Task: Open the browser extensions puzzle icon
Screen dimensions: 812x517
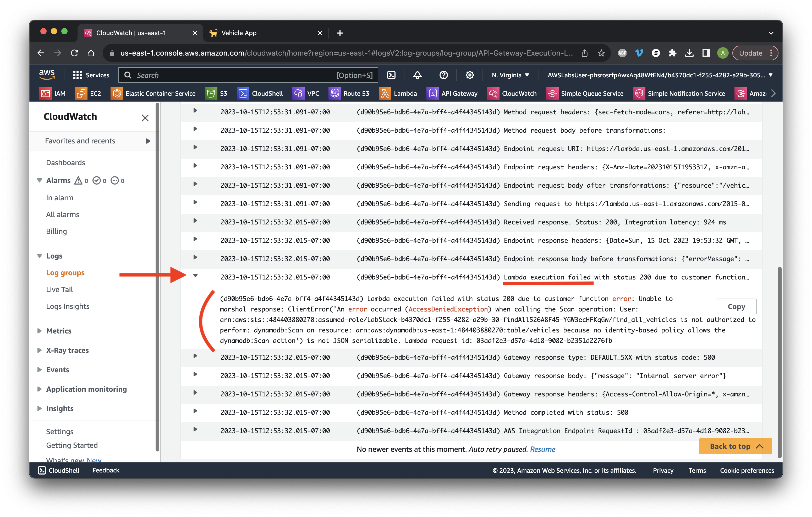Action: [672, 53]
